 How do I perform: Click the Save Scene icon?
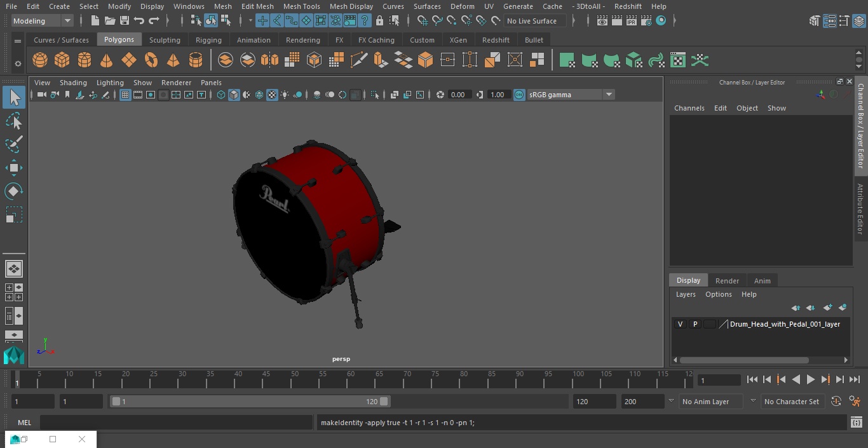coord(125,21)
